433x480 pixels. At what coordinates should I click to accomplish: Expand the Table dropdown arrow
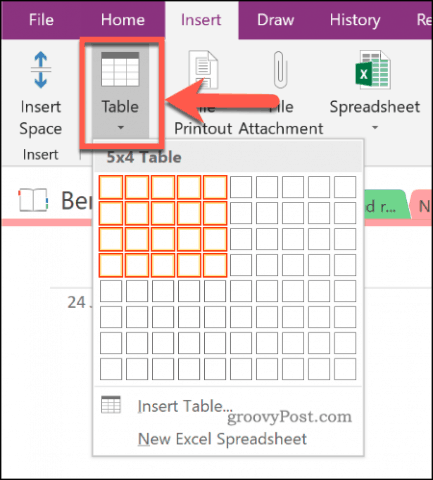click(121, 127)
